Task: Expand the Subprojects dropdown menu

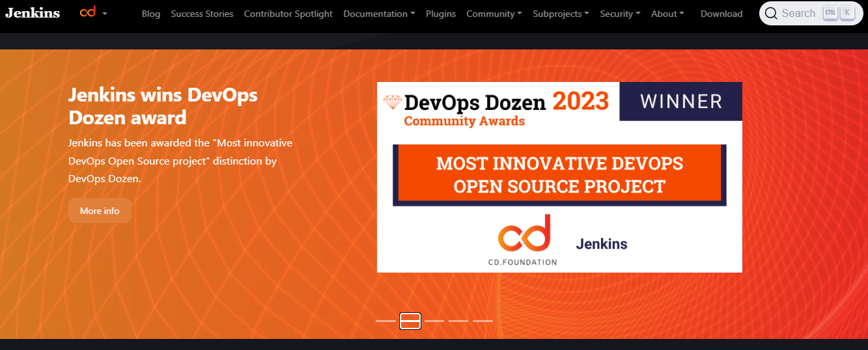Action: tap(561, 14)
